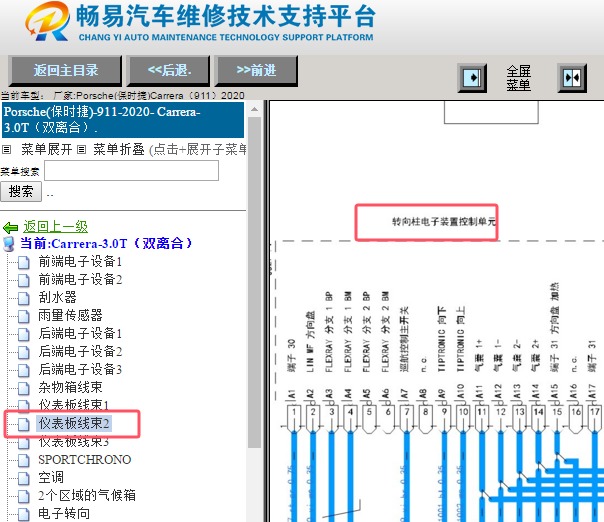
Task: Follow the 返回上一级 link
Action: [x=55, y=227]
